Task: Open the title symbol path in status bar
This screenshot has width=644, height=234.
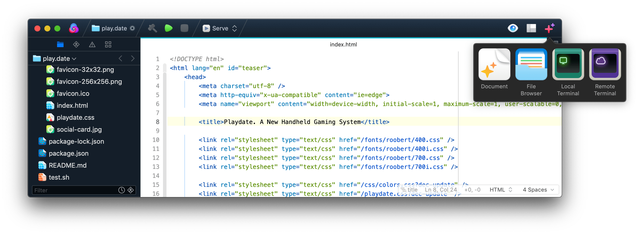Action: point(409,190)
